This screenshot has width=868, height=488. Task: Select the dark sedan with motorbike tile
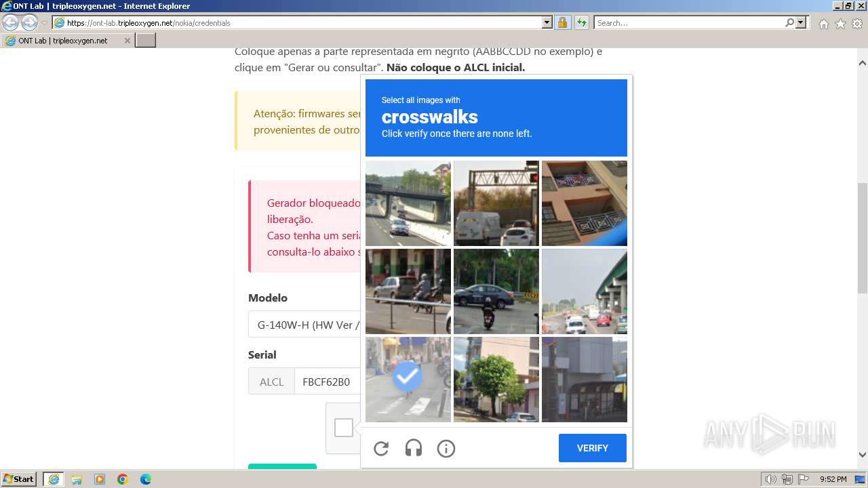point(496,291)
